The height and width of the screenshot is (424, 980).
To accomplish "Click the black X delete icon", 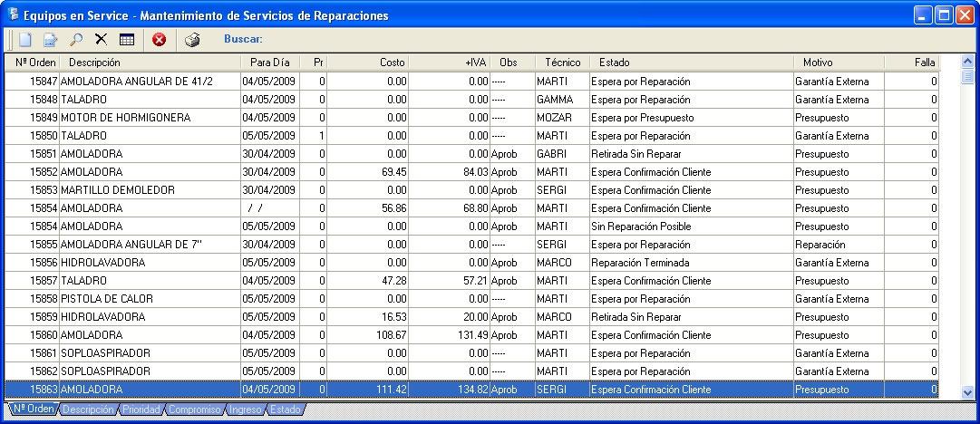I will [x=101, y=40].
